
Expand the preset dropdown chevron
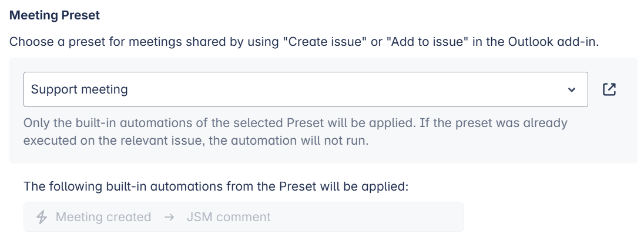coord(571,90)
